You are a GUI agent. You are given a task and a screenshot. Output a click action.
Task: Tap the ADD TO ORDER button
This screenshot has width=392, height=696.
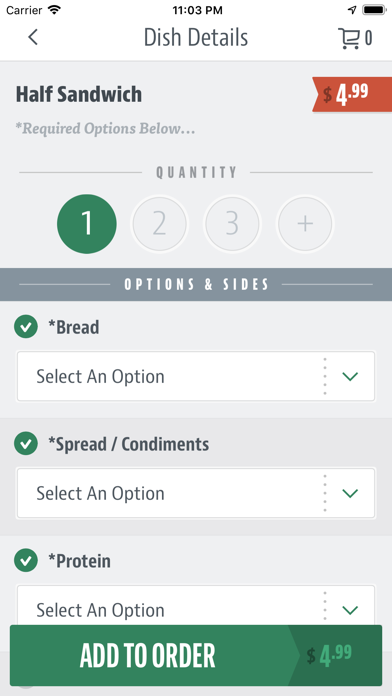coord(196,655)
